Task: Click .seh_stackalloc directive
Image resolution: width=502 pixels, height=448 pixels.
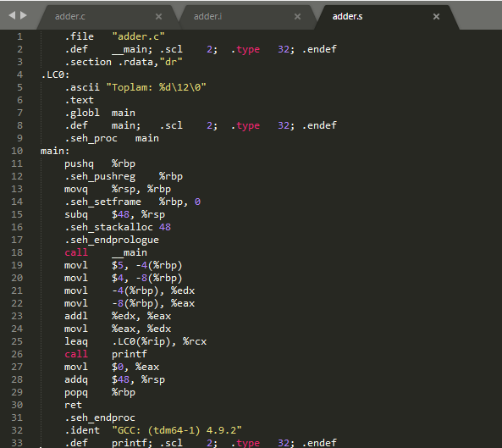Action: coord(109,227)
